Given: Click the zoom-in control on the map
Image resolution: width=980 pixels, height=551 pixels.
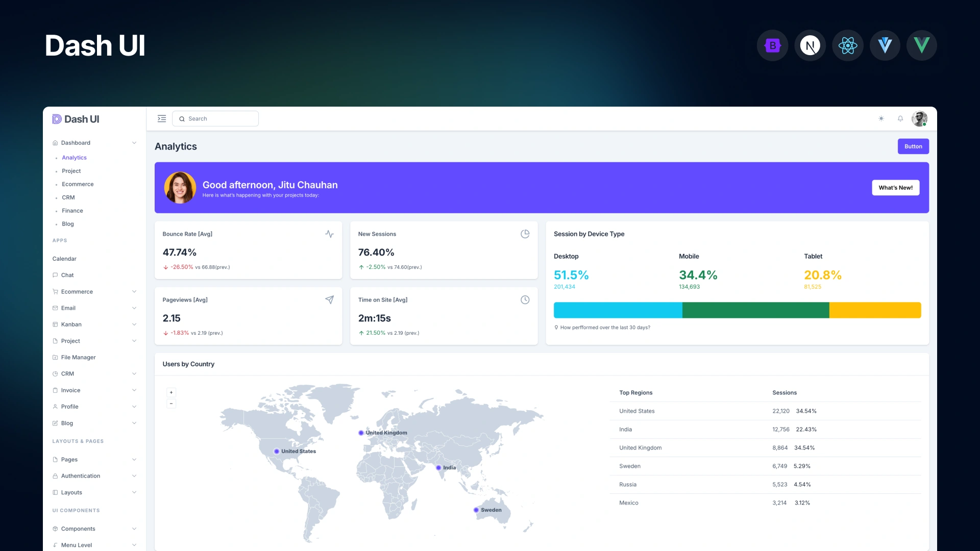Looking at the screenshot, I should pos(171,392).
